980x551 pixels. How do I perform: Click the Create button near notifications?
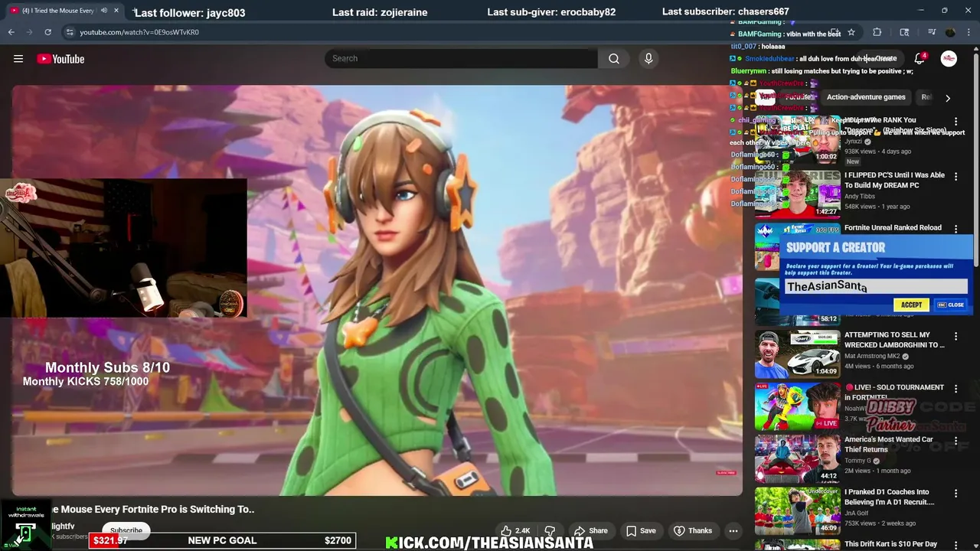pyautogui.click(x=881, y=59)
